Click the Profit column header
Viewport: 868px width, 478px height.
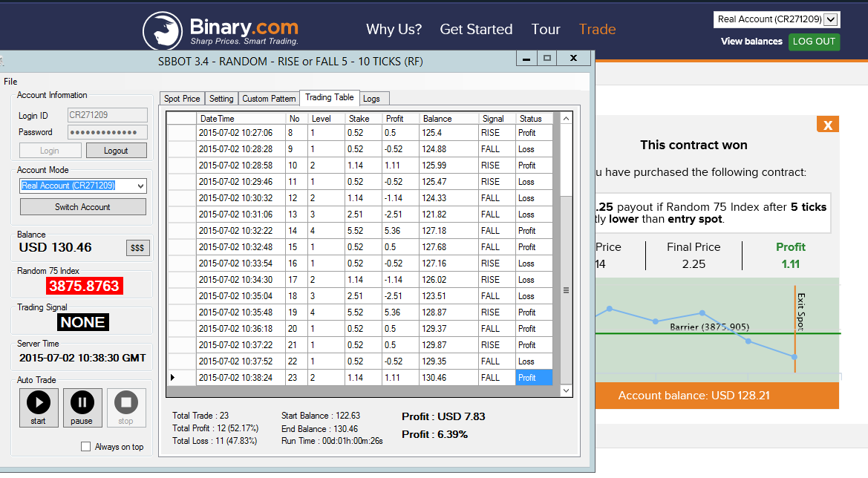tap(401, 119)
